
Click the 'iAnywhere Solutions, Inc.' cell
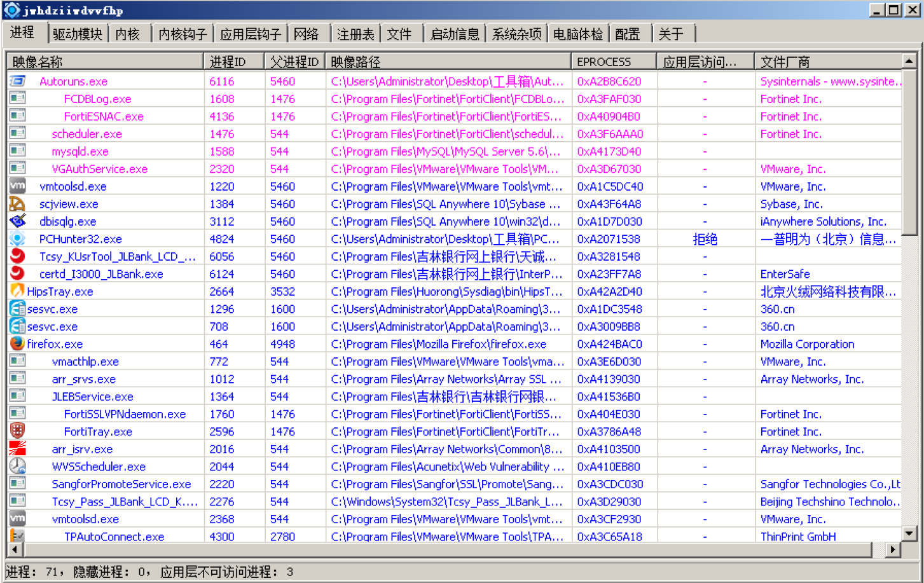(x=823, y=221)
